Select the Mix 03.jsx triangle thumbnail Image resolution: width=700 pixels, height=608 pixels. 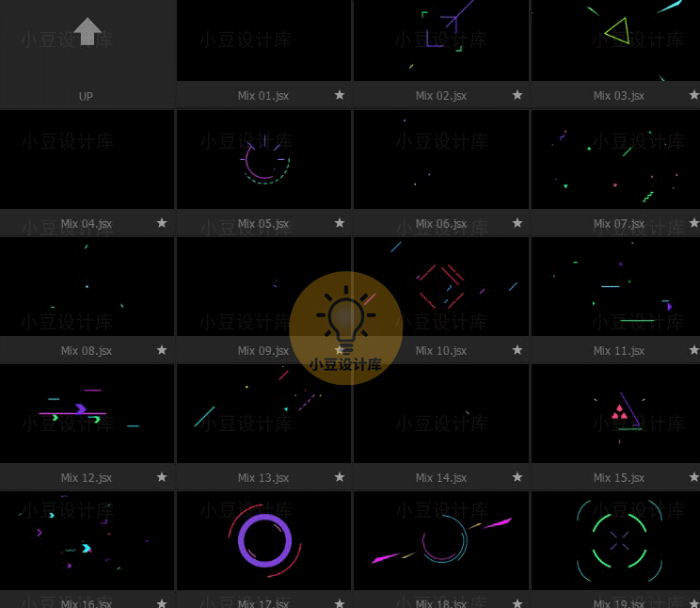[x=615, y=40]
